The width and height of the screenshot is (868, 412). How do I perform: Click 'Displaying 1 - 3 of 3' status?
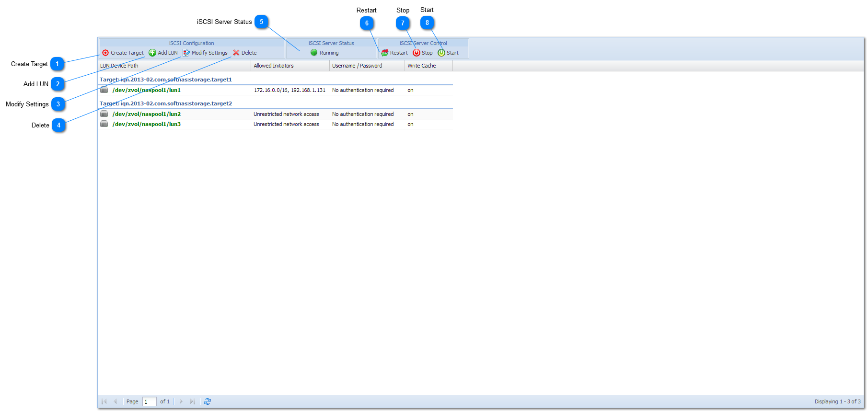click(x=837, y=401)
